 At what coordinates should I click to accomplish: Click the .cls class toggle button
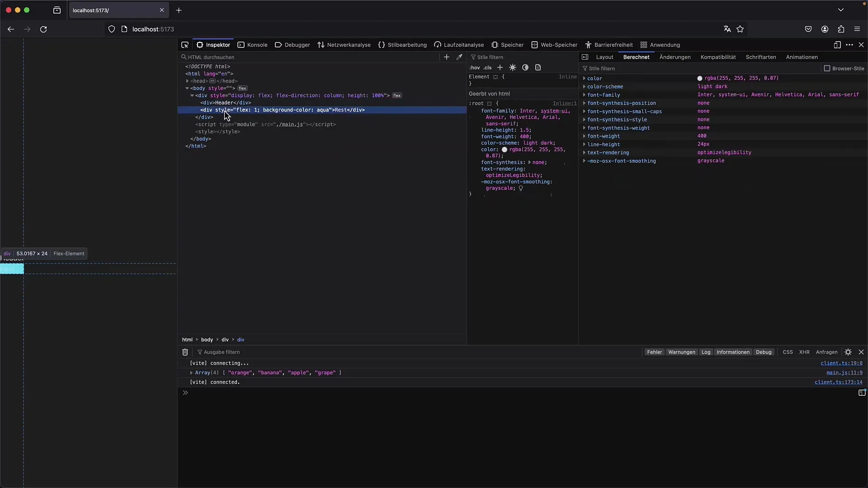(x=487, y=67)
